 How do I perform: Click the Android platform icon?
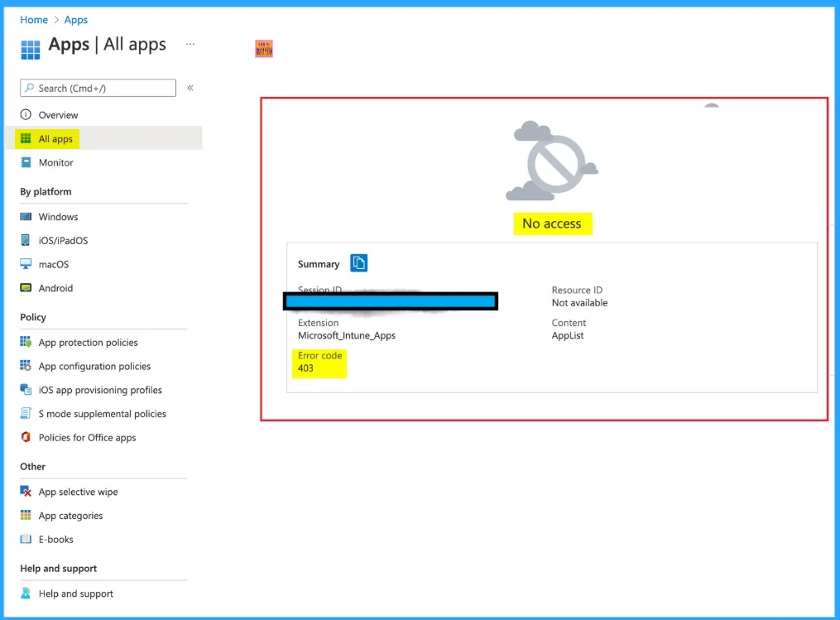point(26,288)
